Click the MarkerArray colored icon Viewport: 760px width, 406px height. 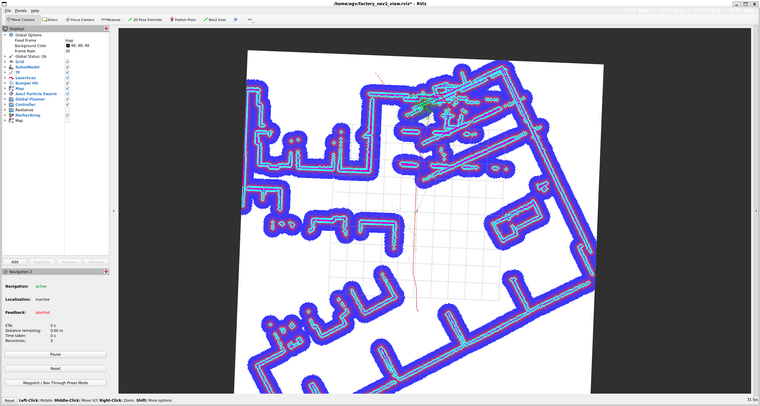(x=11, y=115)
